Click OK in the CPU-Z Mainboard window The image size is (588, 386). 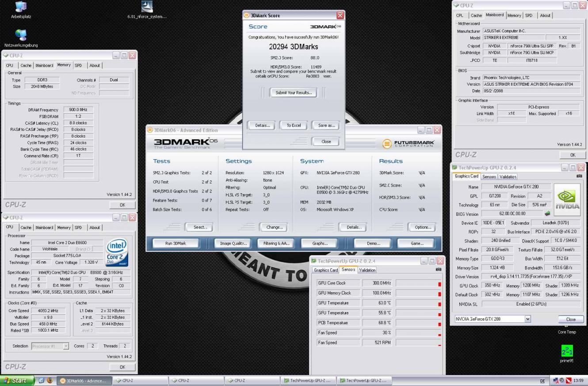573,155
